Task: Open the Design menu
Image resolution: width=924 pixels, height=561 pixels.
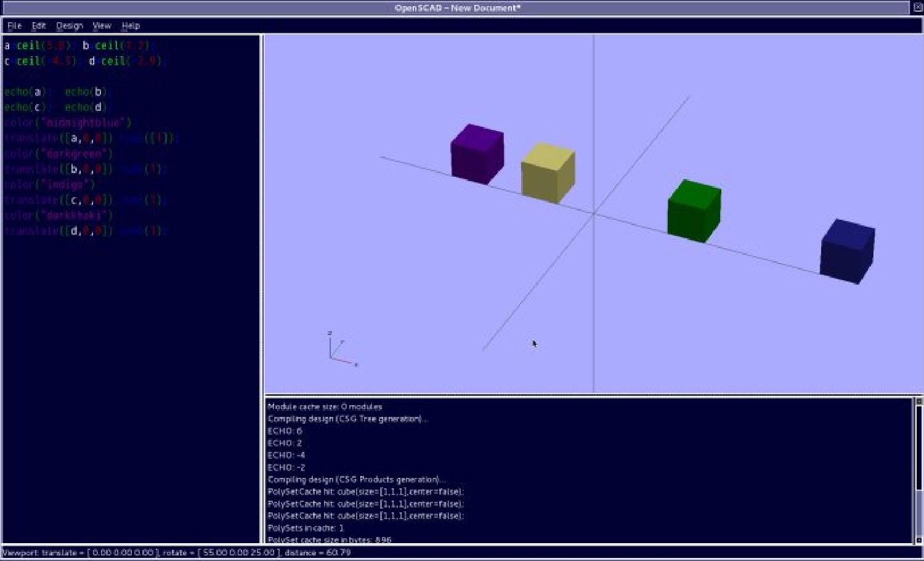Action: (69, 26)
